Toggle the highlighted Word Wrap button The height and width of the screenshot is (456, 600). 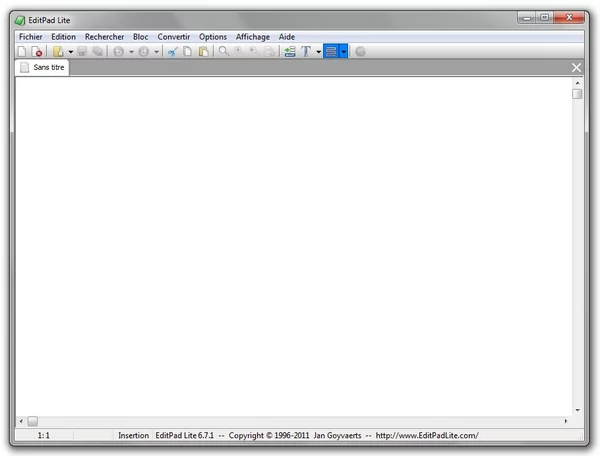click(331, 51)
